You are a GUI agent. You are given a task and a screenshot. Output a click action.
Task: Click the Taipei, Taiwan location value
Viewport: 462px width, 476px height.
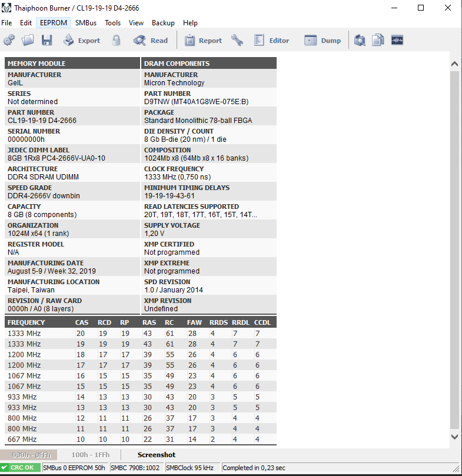(x=31, y=290)
